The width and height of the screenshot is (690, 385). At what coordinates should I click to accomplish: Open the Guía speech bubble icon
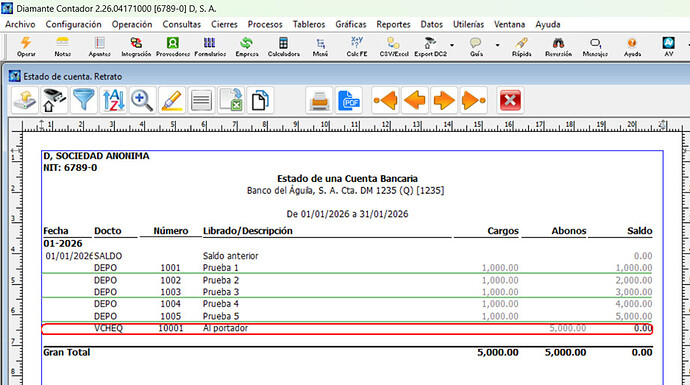pos(476,47)
